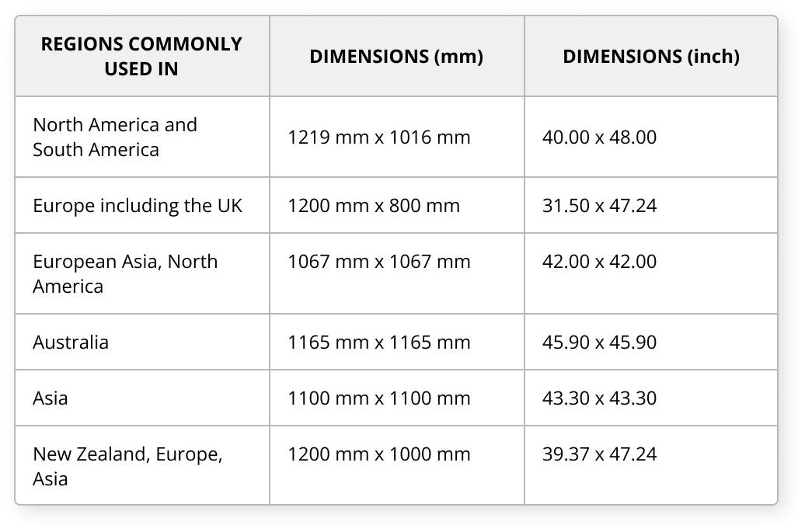This screenshot has height=532, width=805.
Task: Click the 'REGIONS COMMONLY USED IN' column header
Action: [x=141, y=56]
